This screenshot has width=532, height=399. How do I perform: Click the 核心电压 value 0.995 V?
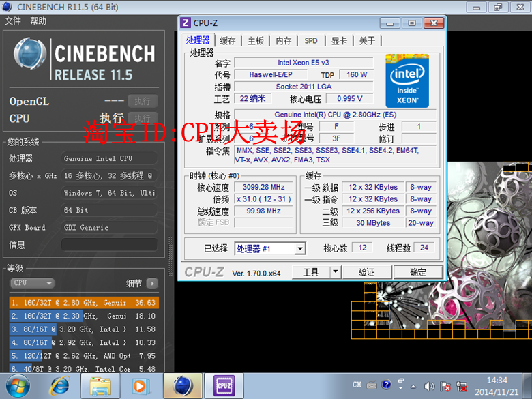[349, 98]
